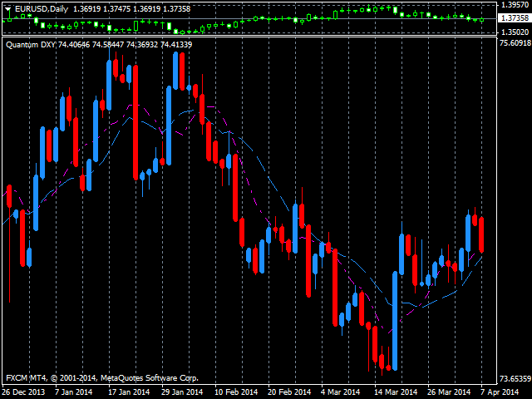The height and width of the screenshot is (399, 532).
Task: Click the chart menu triangle beside EURUSD,Daily
Action: pos(7,9)
